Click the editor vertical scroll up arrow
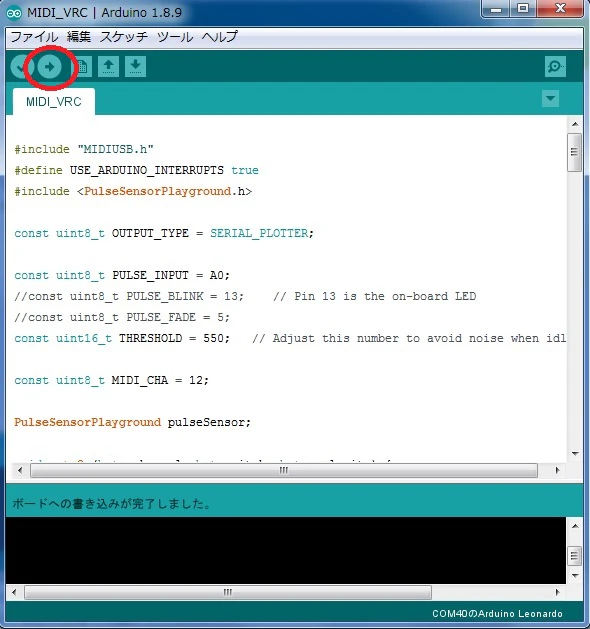 click(575, 124)
